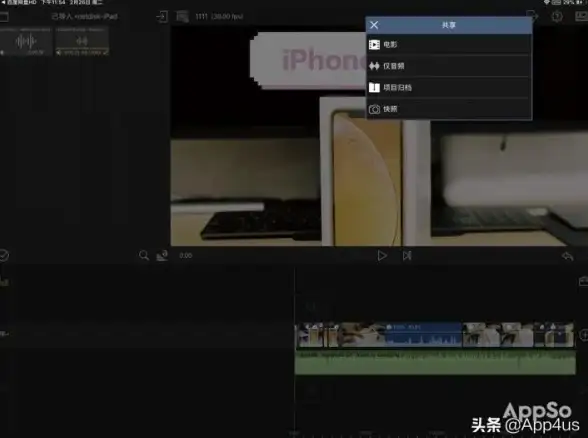This screenshot has width=588, height=438.
Task: Jump to next clip edit point
Action: (407, 256)
